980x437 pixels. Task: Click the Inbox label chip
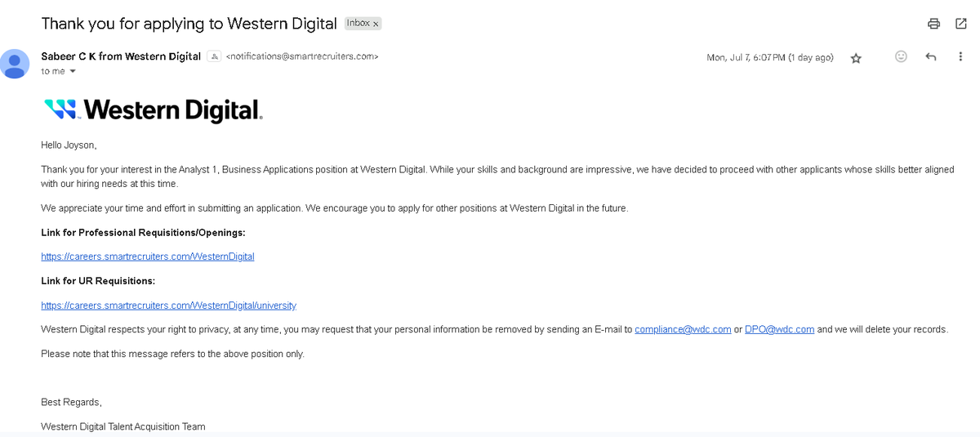coord(363,24)
